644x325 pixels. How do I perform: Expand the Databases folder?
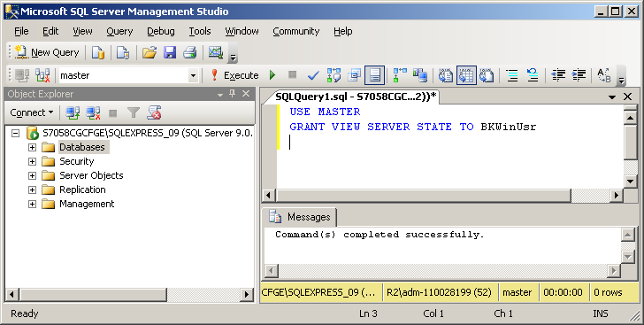[32, 147]
